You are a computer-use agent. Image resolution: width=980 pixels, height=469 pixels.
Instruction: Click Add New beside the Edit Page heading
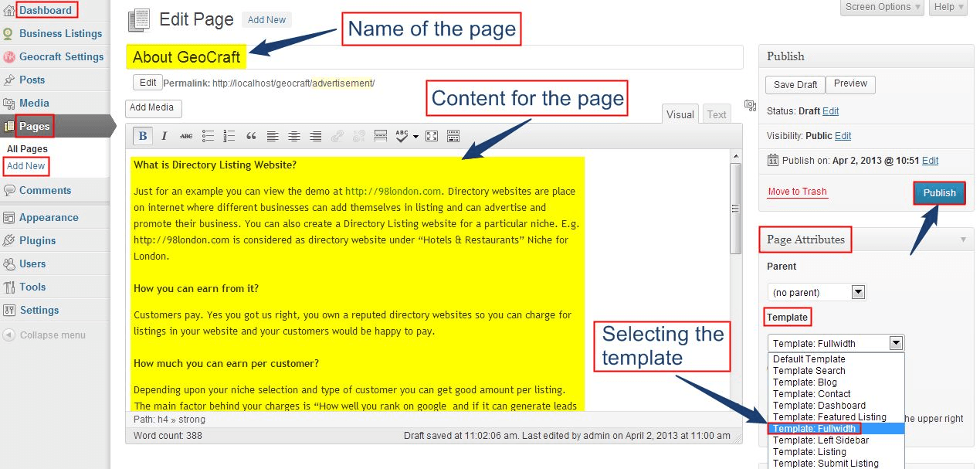coord(266,20)
